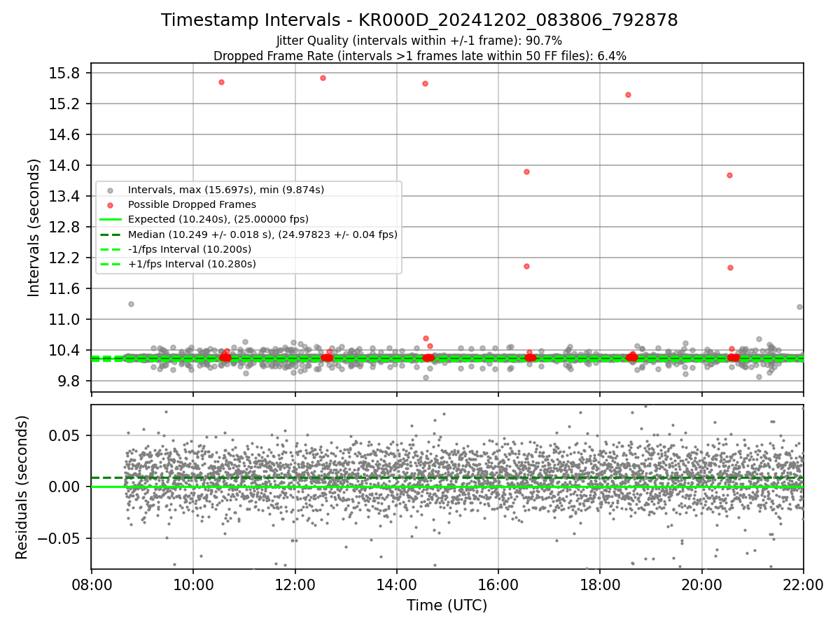Click the 14:00 x-axis tick label
840x630 pixels.
click(x=397, y=586)
